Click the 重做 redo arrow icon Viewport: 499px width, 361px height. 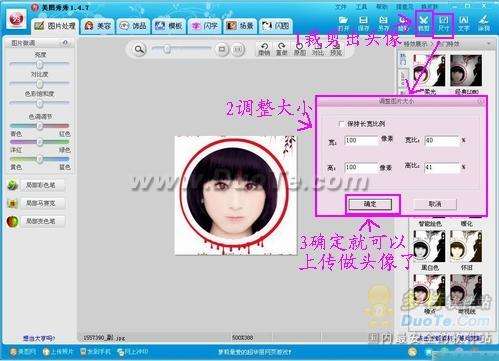coord(282,49)
